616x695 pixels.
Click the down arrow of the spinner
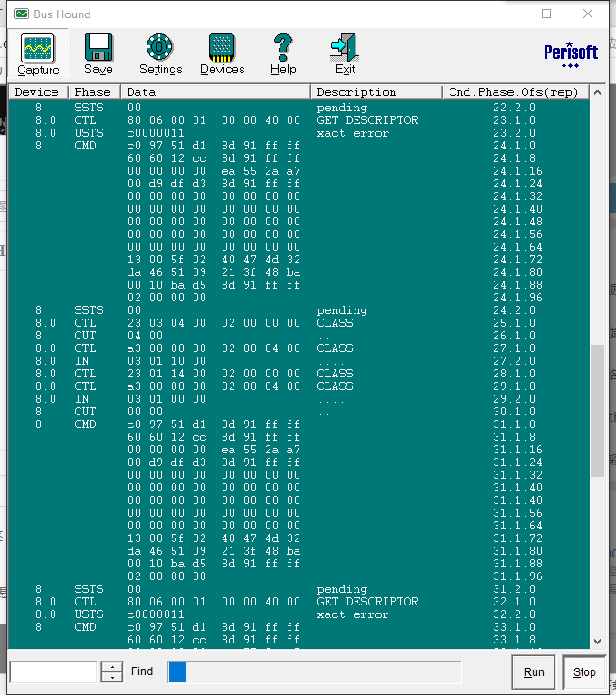coord(112,677)
